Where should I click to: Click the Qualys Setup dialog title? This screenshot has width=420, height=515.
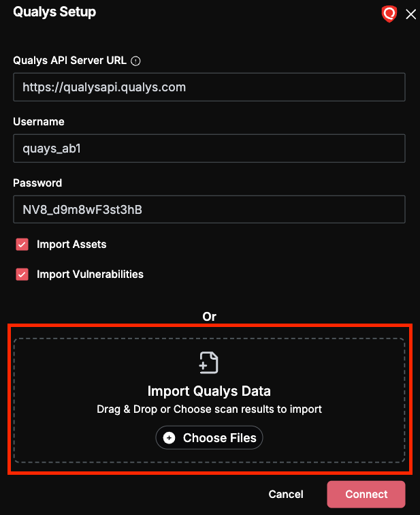[x=54, y=12]
